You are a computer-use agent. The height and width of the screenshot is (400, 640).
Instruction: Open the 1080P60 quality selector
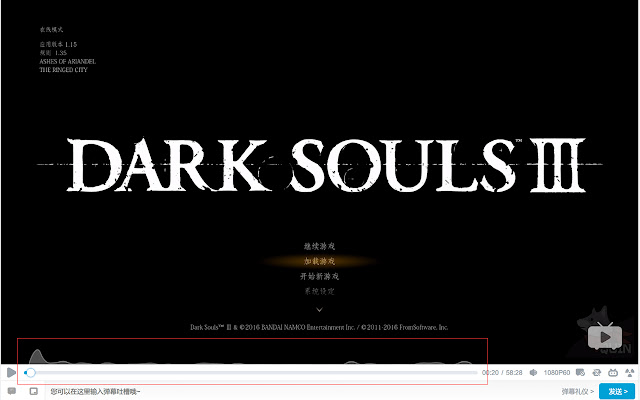click(x=557, y=373)
